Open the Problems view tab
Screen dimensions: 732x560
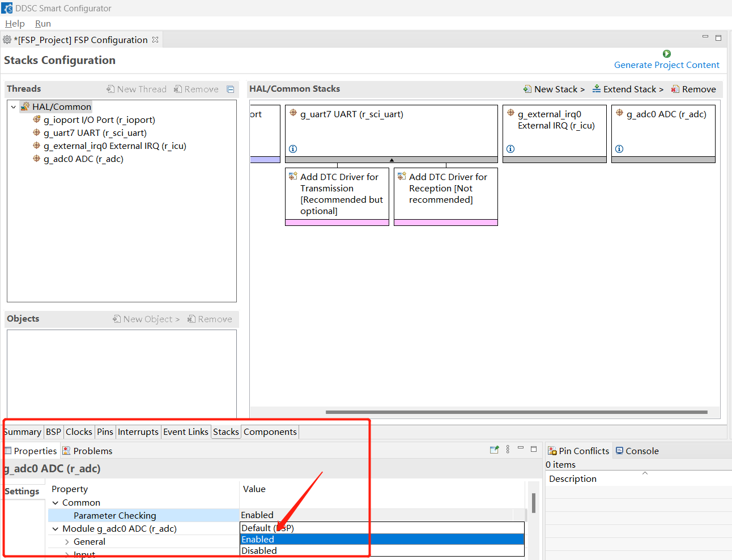pyautogui.click(x=87, y=451)
